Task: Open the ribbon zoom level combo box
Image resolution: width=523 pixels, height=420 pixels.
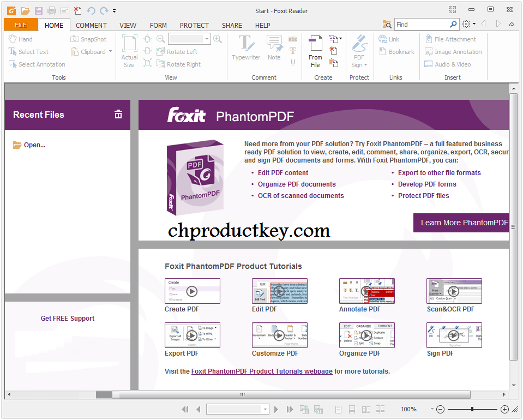Action: (x=189, y=39)
